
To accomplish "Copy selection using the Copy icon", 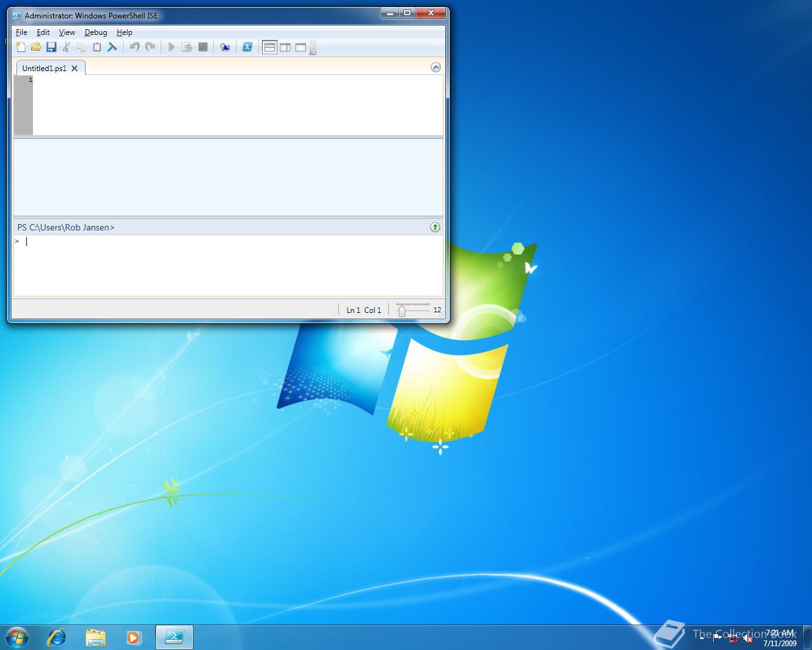I will click(x=82, y=47).
